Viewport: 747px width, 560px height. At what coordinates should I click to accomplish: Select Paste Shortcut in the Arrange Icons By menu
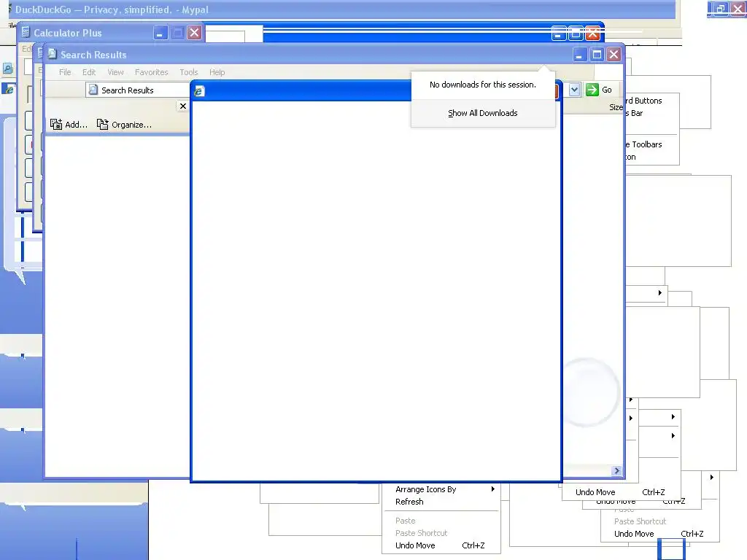point(441,533)
